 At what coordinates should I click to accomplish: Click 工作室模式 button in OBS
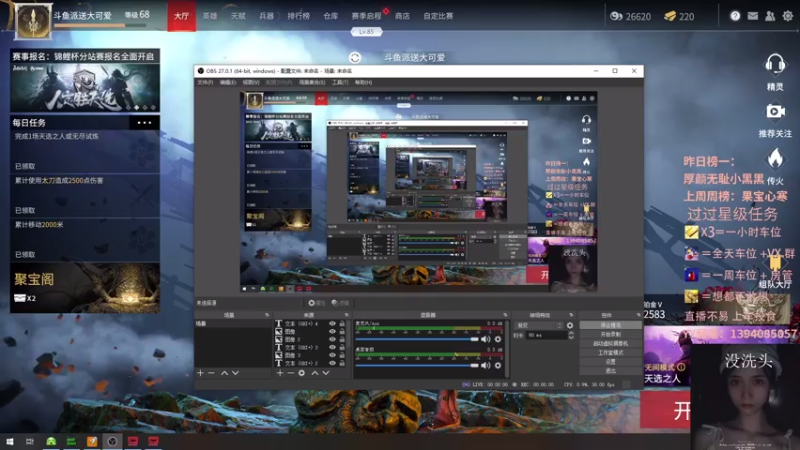pos(610,353)
